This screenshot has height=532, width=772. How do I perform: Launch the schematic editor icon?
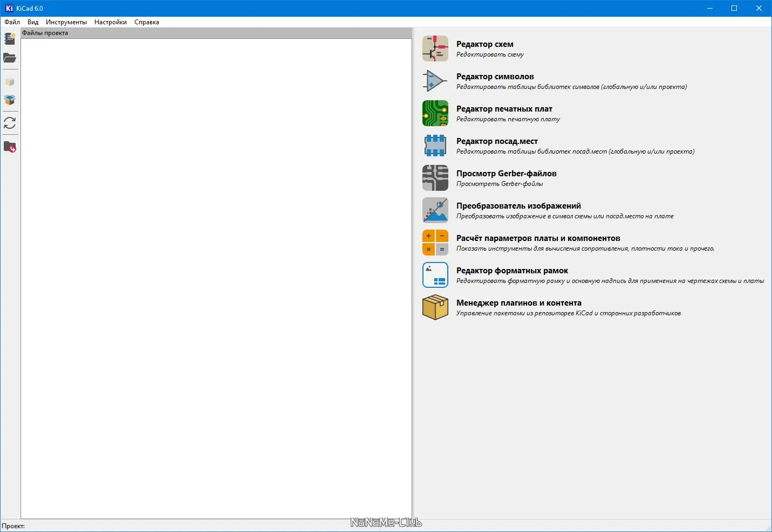point(435,49)
